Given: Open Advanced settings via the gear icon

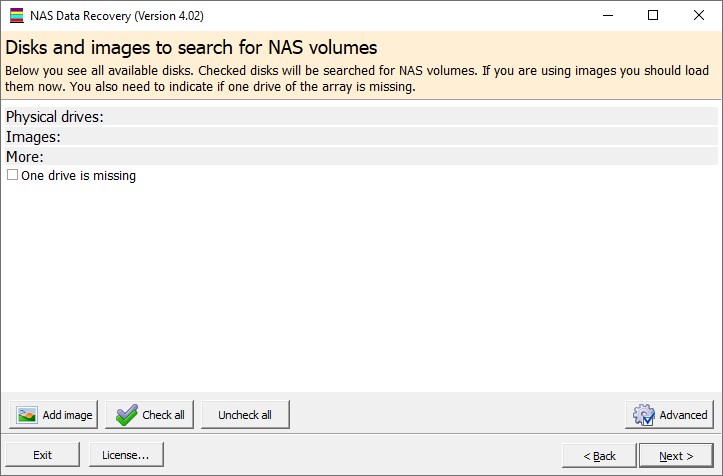Looking at the screenshot, I should (x=644, y=415).
